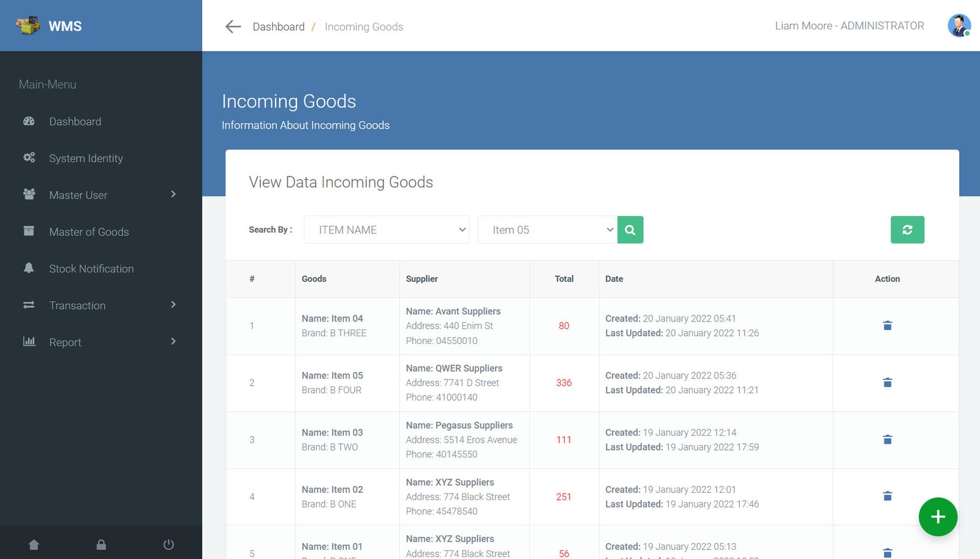Image resolution: width=980 pixels, height=559 pixels.
Task: Click 'Address: 774 Black Street' in row 4
Action: [x=458, y=497]
